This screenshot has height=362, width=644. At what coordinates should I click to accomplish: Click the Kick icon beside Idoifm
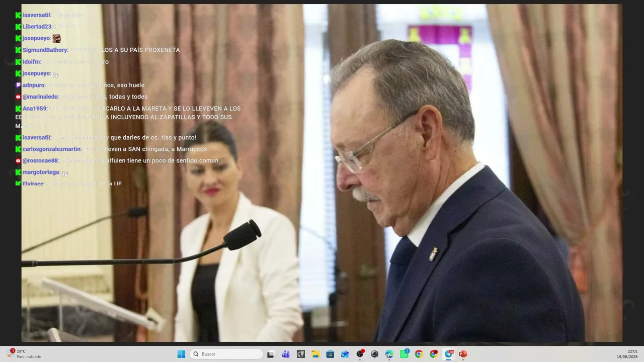point(18,62)
